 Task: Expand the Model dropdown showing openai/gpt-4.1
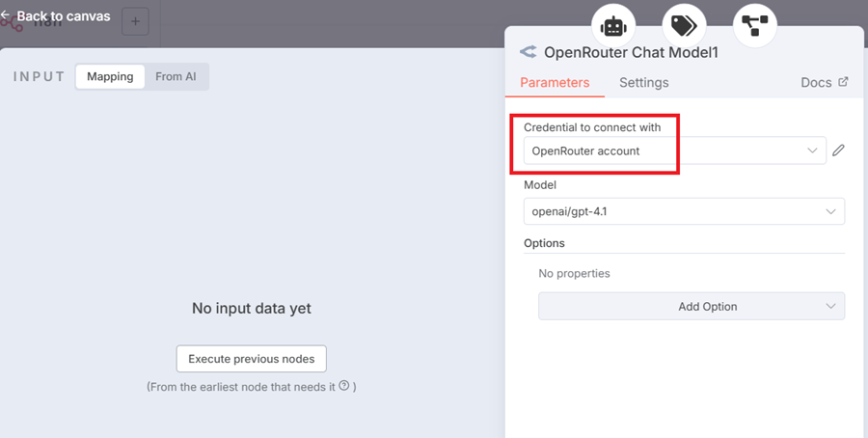[684, 211]
